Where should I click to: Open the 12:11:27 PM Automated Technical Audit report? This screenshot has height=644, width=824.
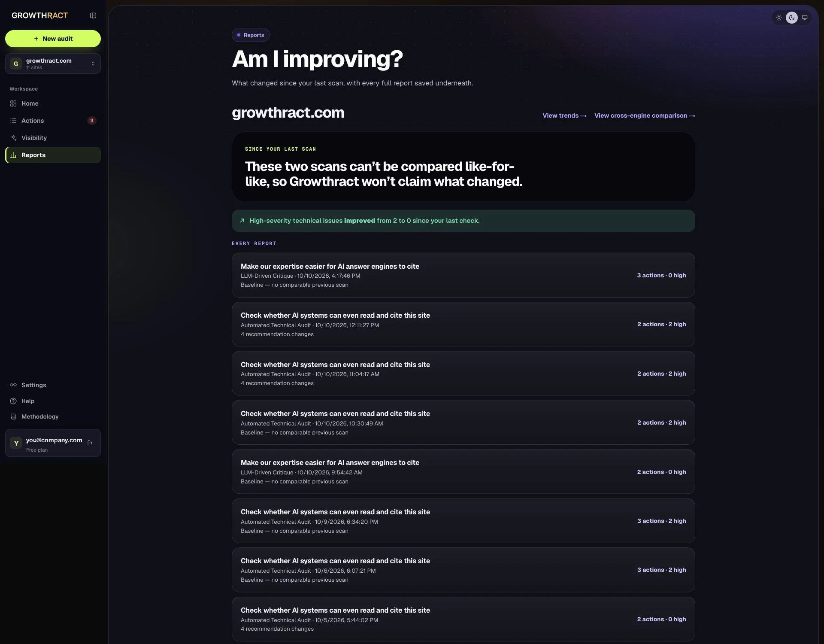[463, 324]
